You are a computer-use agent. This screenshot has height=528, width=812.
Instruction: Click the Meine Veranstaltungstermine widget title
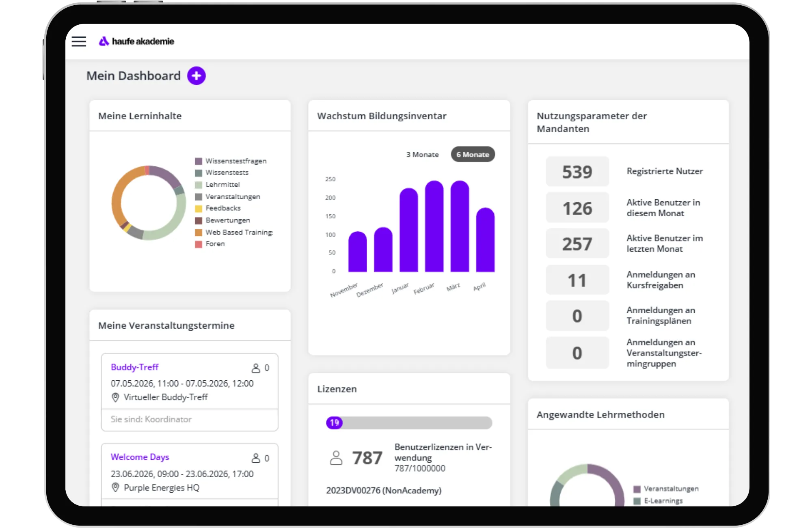pos(166,325)
